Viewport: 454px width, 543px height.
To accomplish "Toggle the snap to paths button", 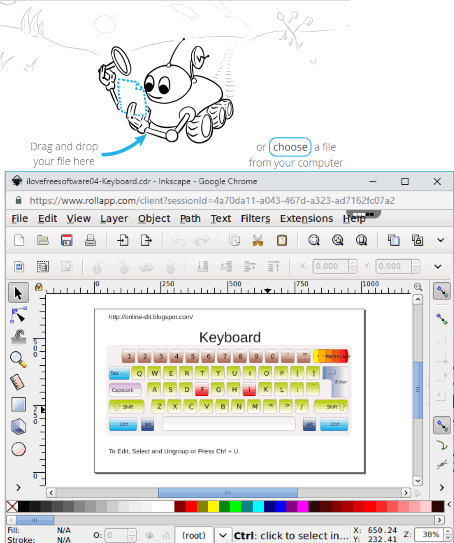I will [x=442, y=445].
